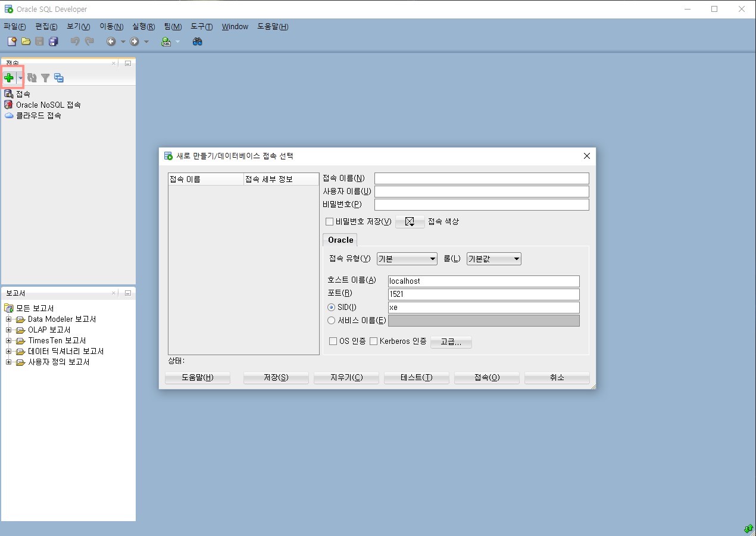Expand the TimesTen 보고서 node
The height and width of the screenshot is (536, 756).
pos(9,341)
